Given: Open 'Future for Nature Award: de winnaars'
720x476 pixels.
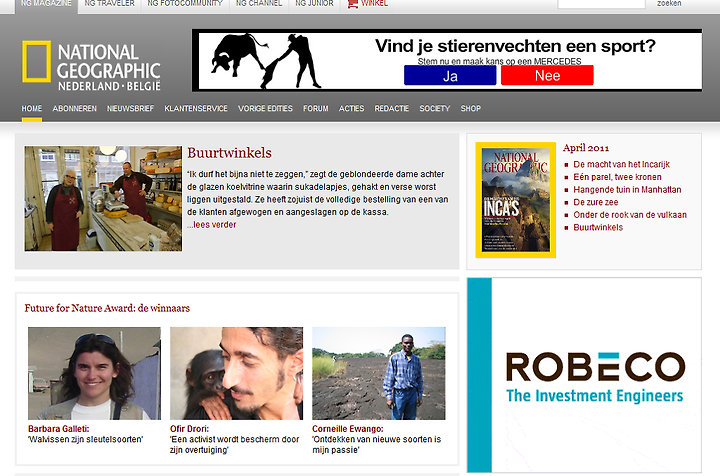Looking at the screenshot, I should point(107,308).
